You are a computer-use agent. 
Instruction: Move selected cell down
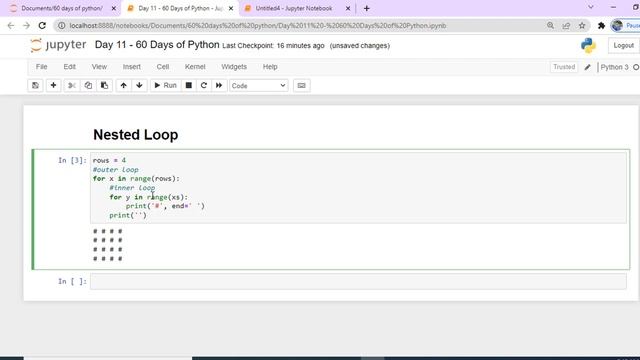[139, 85]
